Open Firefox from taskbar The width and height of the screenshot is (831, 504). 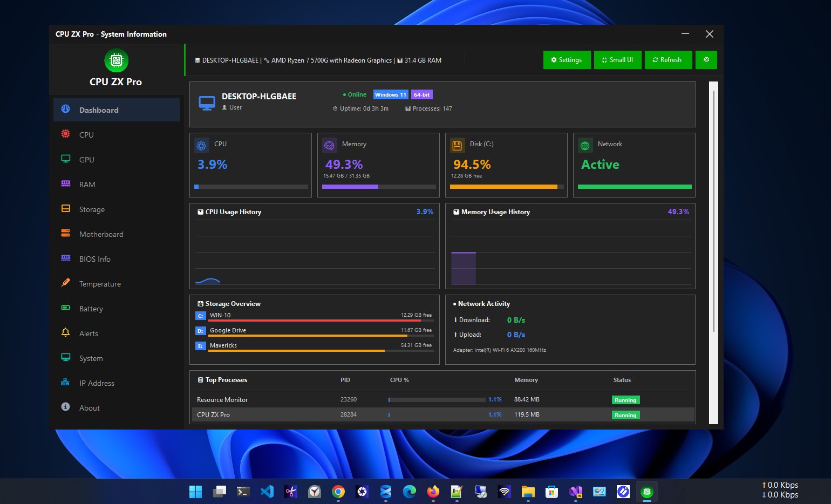click(433, 492)
